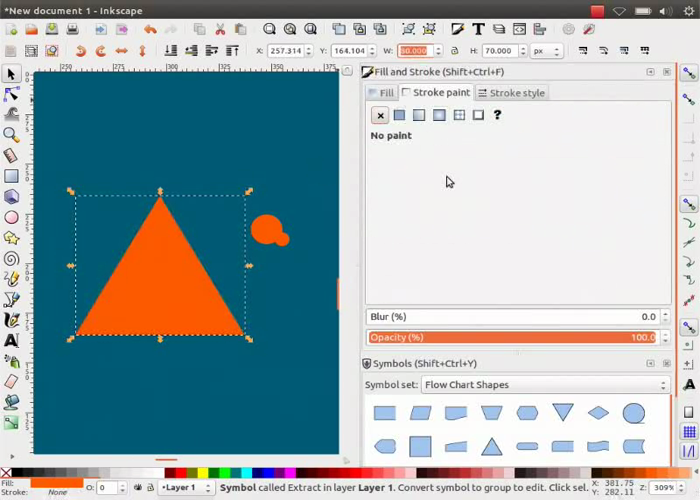Pick the Zoom tool in the toolbox
The height and width of the screenshot is (500, 700).
click(12, 134)
